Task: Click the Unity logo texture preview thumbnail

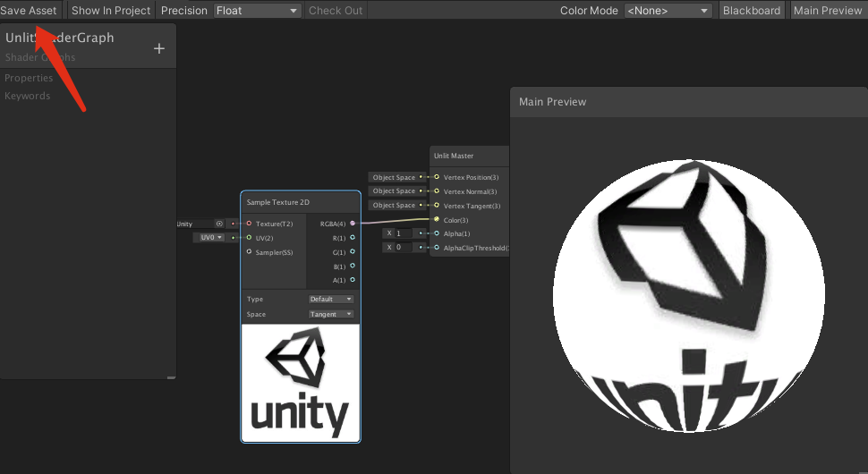Action: pos(301,383)
